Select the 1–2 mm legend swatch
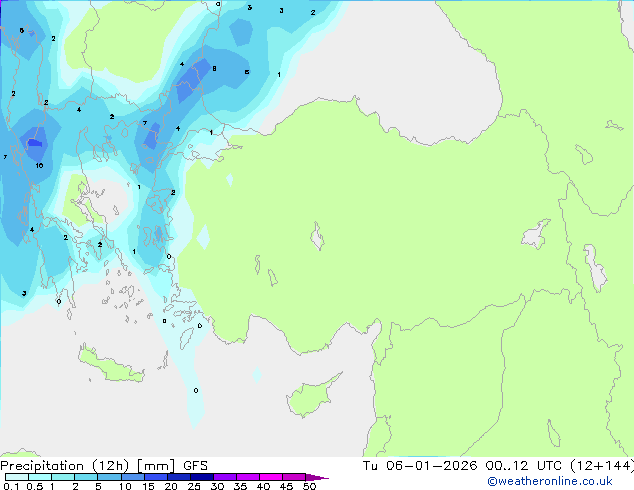 pyautogui.click(x=63, y=477)
